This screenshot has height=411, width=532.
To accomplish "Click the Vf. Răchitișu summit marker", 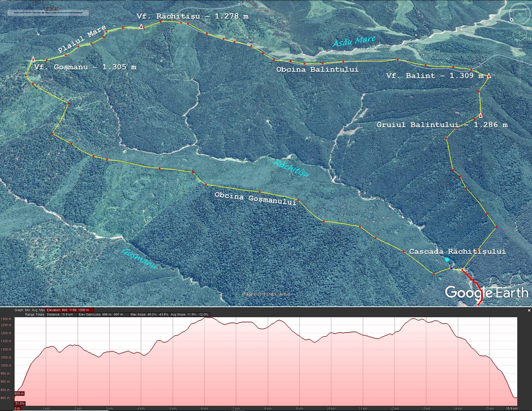I will (x=141, y=27).
